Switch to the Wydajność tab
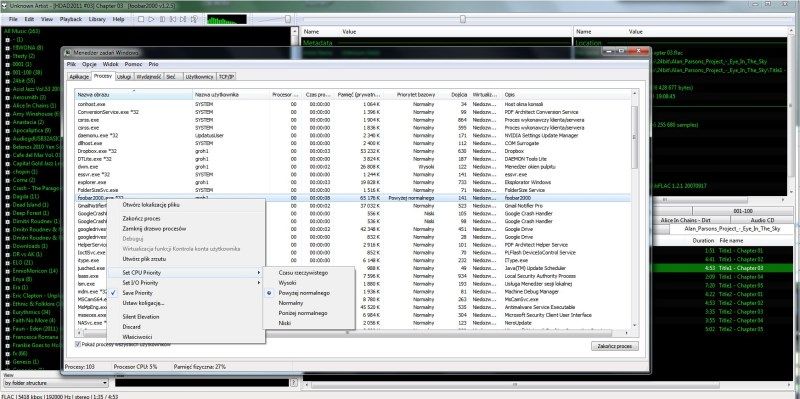 coord(149,77)
